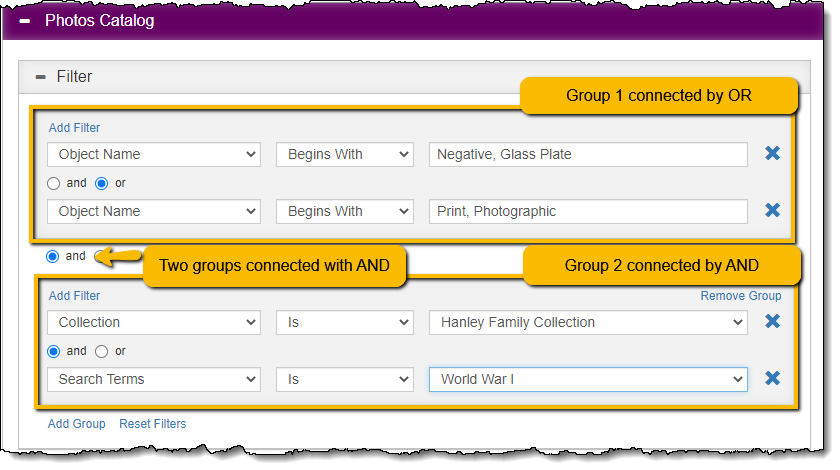
Task: Delete the World War I filter row
Action: tap(772, 378)
